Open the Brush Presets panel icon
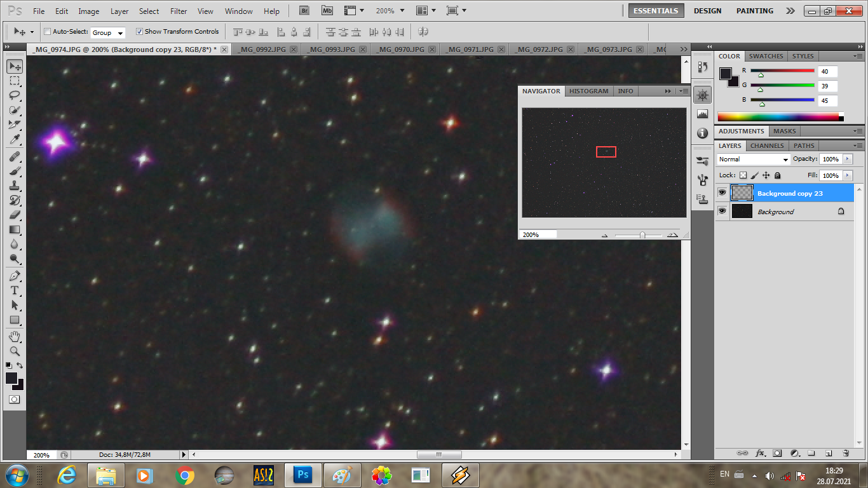The height and width of the screenshot is (488, 868). tap(703, 161)
